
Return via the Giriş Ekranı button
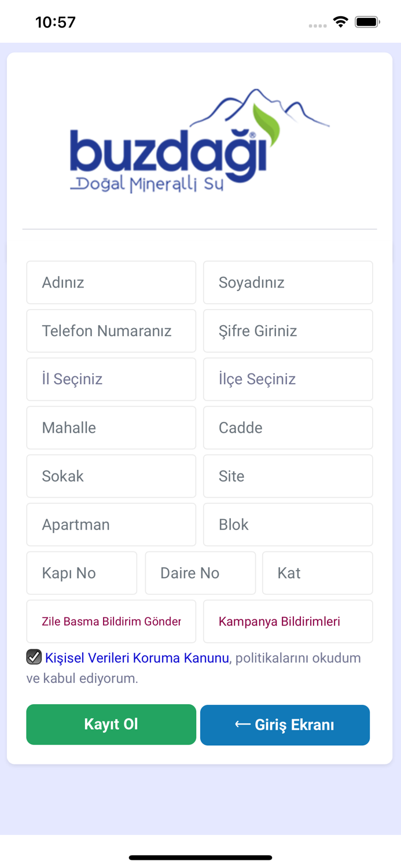[x=285, y=724]
